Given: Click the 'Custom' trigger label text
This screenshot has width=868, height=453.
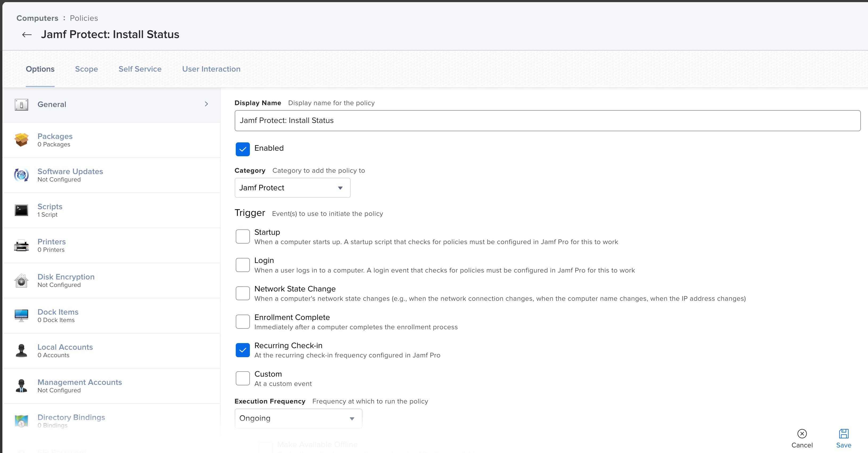Looking at the screenshot, I should tap(268, 374).
